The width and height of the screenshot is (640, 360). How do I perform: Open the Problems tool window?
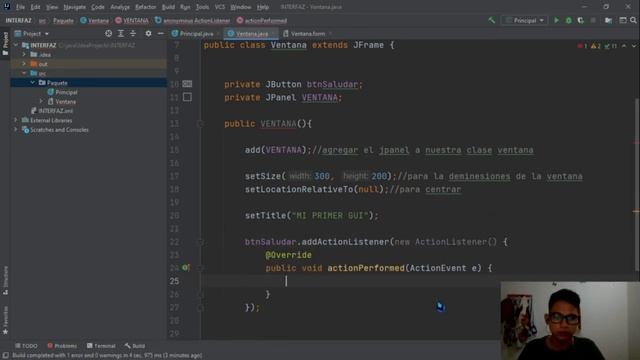(62, 346)
